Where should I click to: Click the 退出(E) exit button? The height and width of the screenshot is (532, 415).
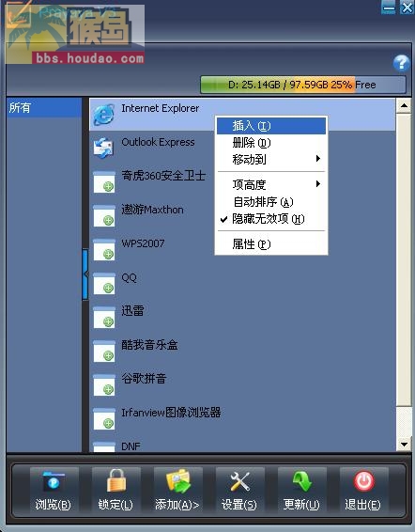coord(363,490)
